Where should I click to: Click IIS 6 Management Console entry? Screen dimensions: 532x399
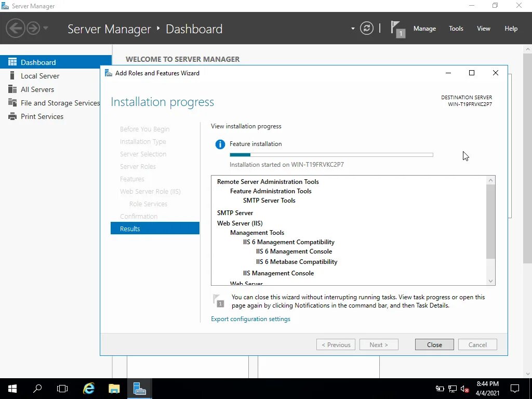[294, 251]
